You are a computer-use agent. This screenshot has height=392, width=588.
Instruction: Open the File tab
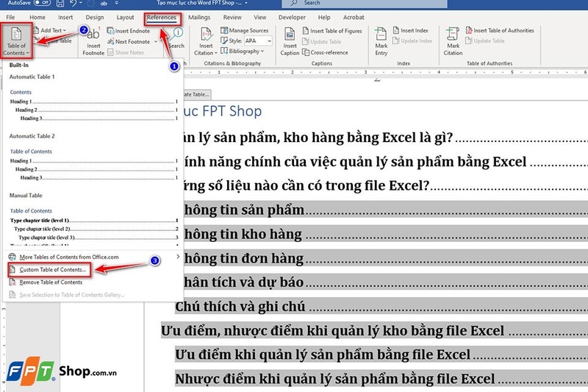tap(10, 17)
